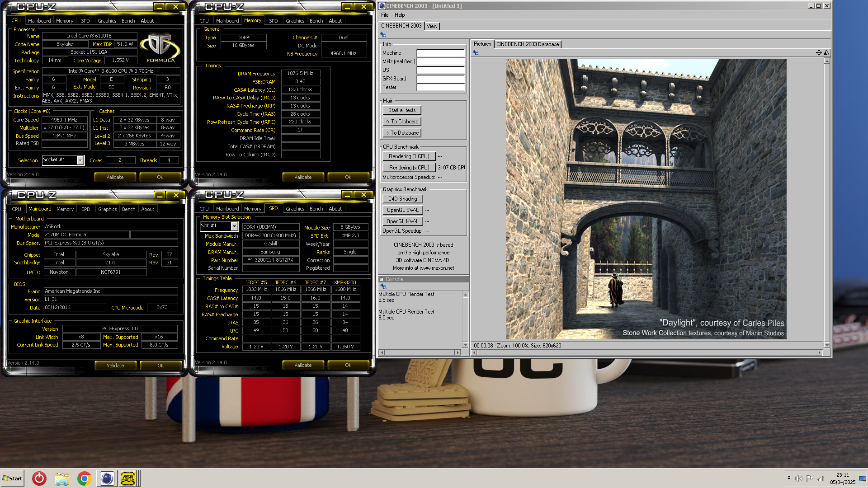This screenshot has width=868, height=488.
Task: Click the To Clipboard button
Action: coord(402,122)
